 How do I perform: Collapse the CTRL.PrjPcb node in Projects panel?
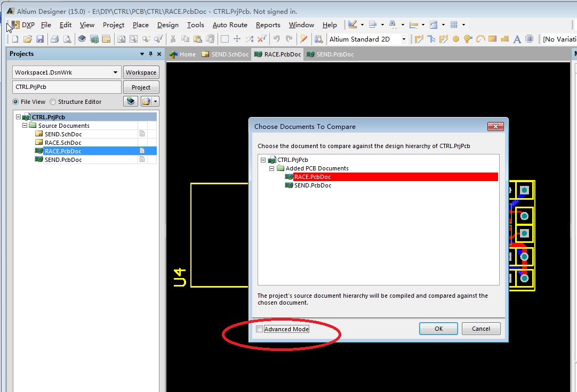(x=18, y=117)
